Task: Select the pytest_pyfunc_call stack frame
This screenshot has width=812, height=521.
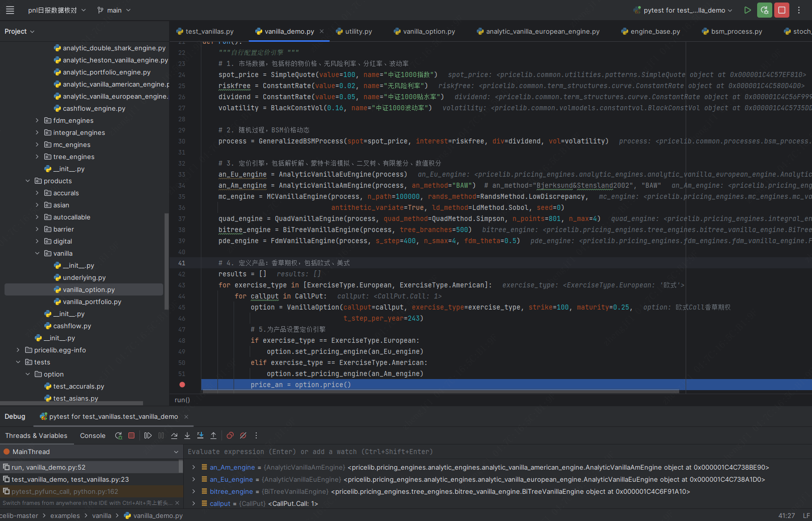Action: [x=91, y=491]
